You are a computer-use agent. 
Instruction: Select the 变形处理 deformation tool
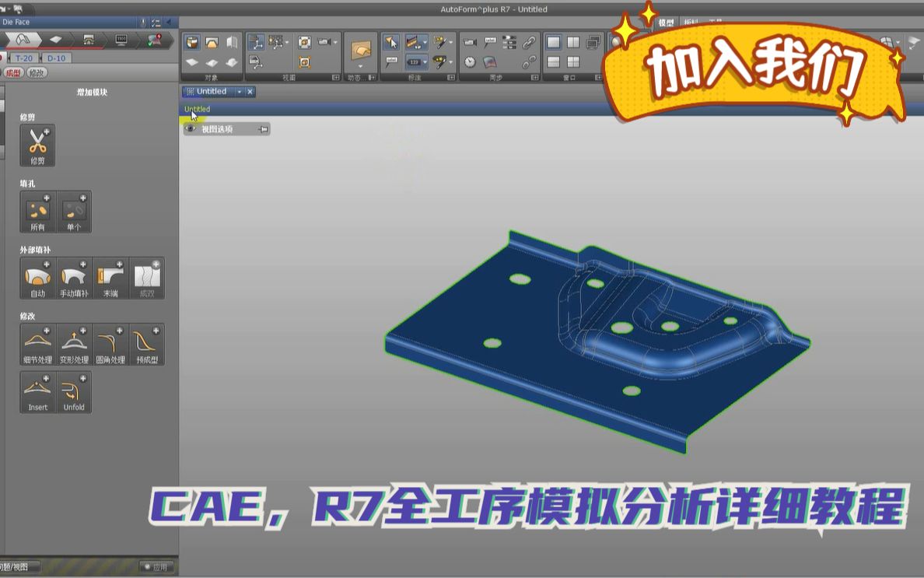(74, 345)
